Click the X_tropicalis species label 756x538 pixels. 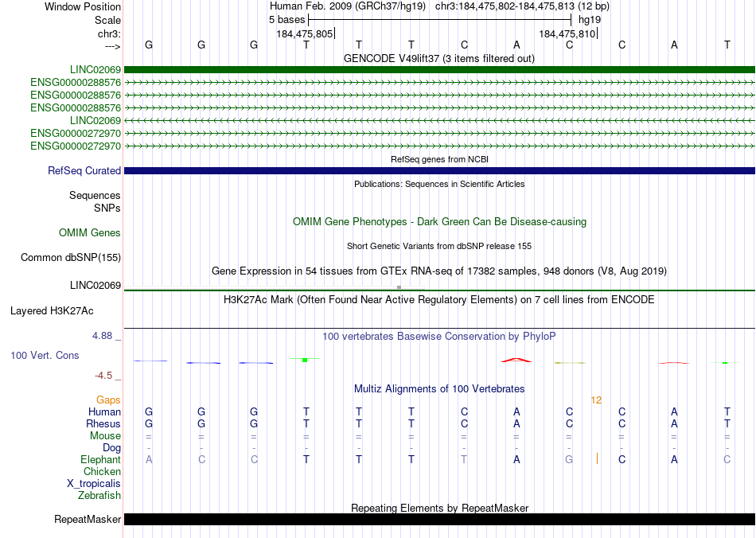[x=94, y=484]
